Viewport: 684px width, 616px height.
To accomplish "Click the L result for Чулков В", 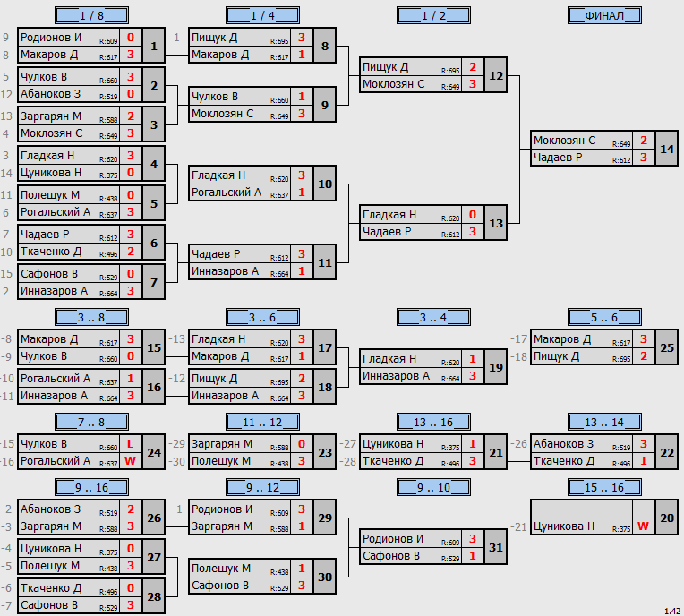I will [x=131, y=444].
